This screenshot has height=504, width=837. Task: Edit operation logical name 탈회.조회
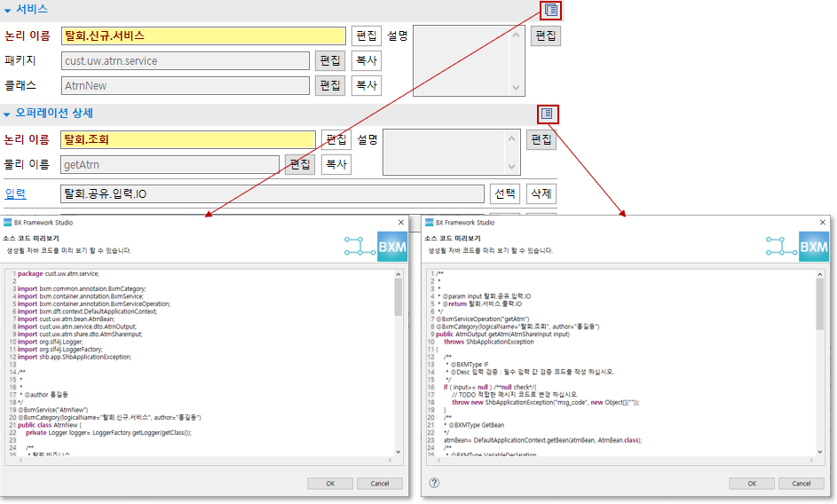click(336, 139)
